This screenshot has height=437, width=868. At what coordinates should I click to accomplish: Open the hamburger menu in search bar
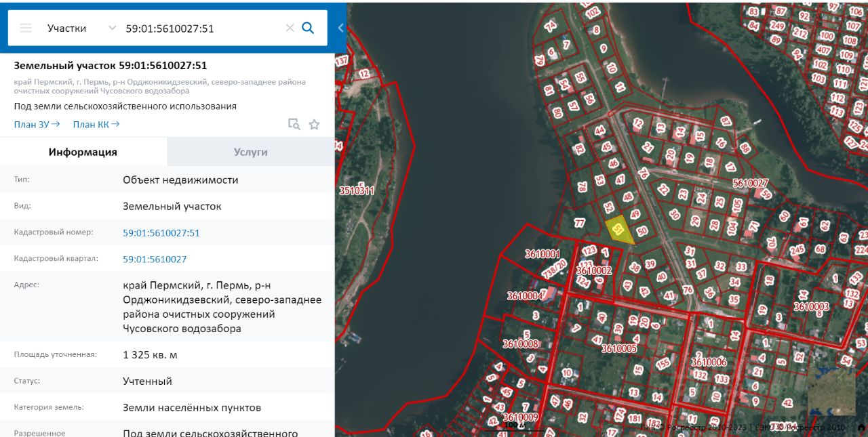(26, 28)
